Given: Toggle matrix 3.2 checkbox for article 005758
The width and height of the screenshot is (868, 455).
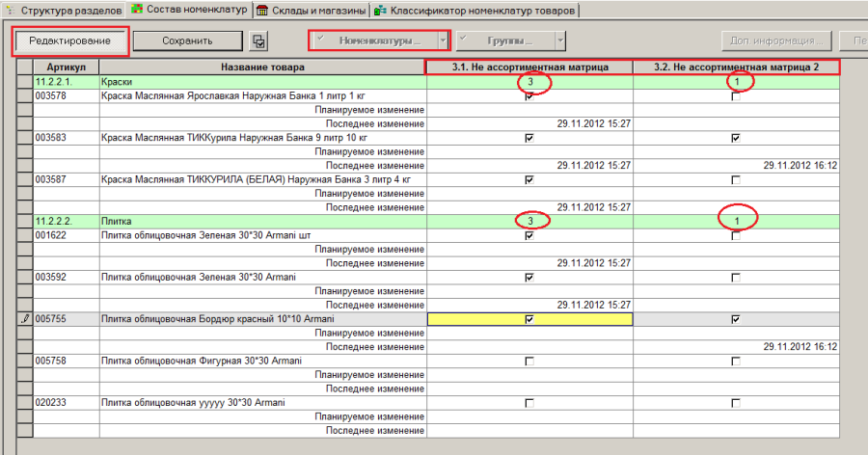Looking at the screenshot, I should click(x=736, y=361).
